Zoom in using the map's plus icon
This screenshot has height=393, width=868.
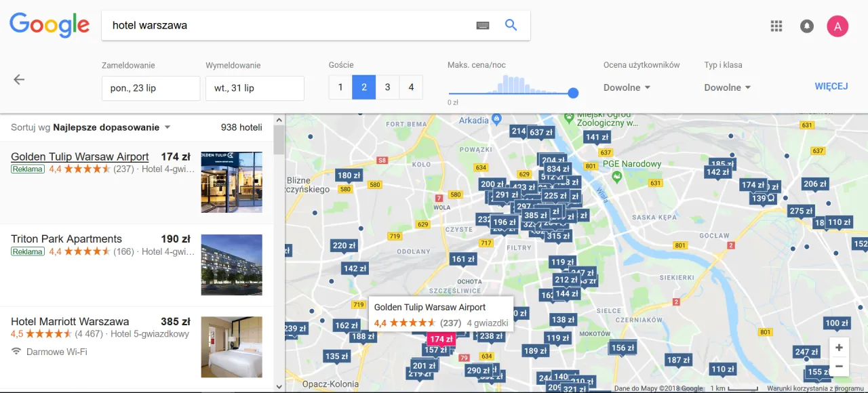[x=839, y=347]
